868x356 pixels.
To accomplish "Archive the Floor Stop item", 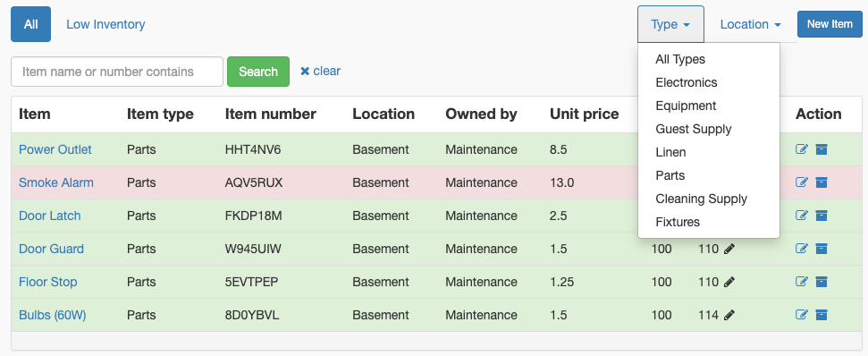I will 822,282.
